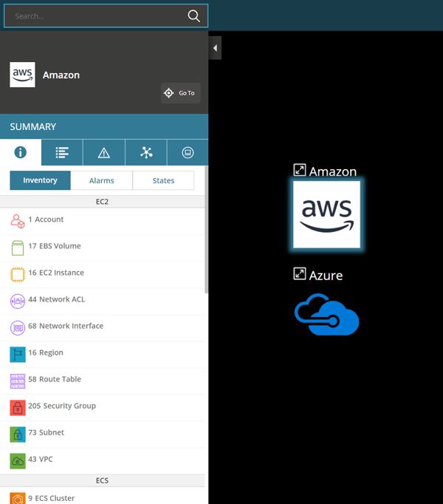Image resolution: width=443 pixels, height=504 pixels.
Task: Collapse the side panel with arrow
Action: (x=215, y=48)
